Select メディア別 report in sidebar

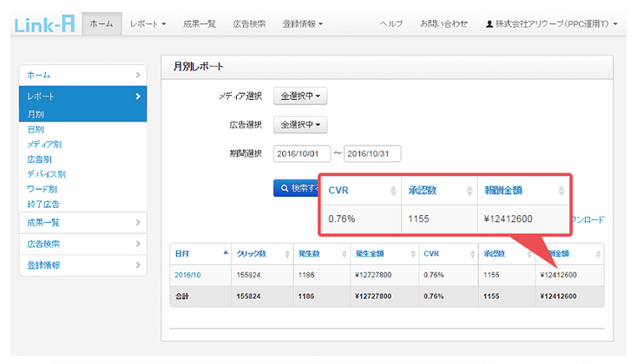pos(44,145)
